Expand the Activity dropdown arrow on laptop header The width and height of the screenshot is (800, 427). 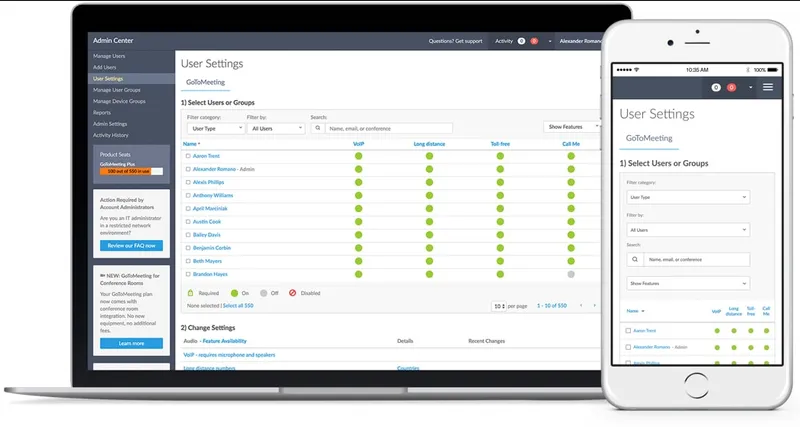(549, 41)
